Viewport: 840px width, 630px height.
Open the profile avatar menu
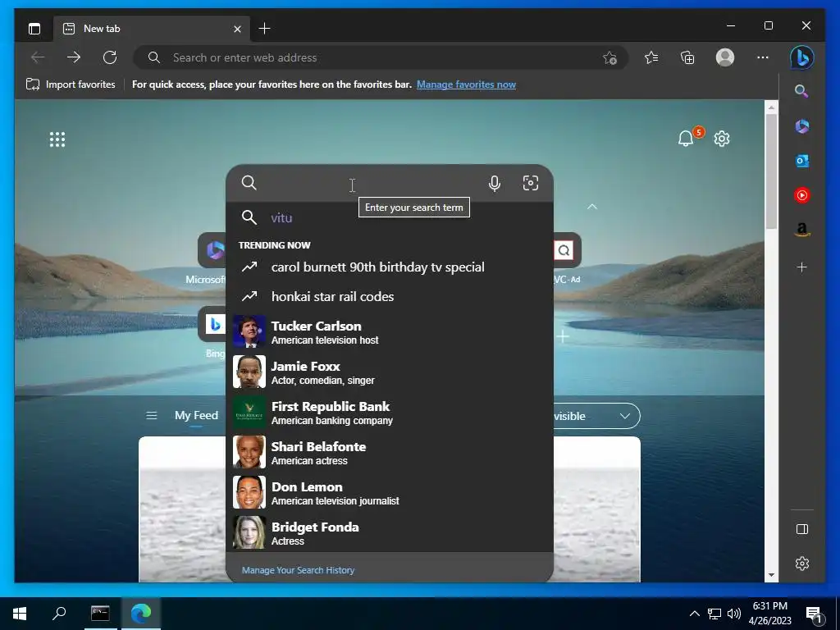(725, 57)
